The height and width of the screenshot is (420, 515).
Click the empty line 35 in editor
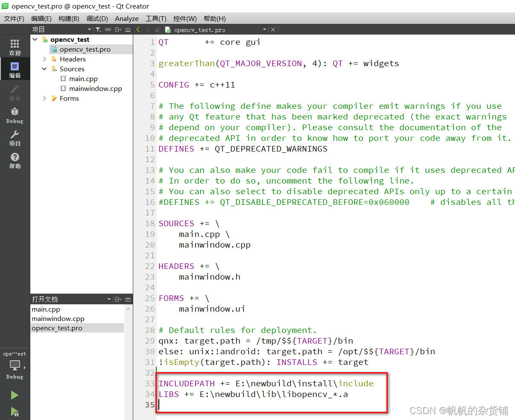(x=336, y=405)
